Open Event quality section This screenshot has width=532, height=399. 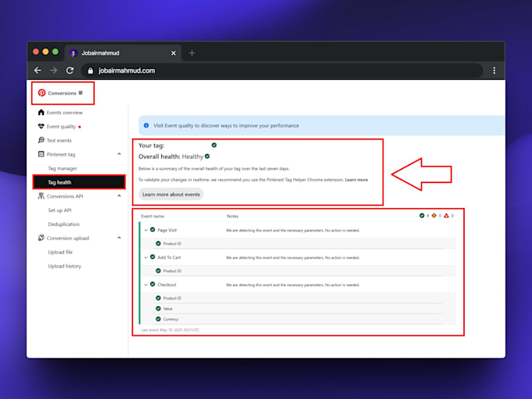pos(61,127)
